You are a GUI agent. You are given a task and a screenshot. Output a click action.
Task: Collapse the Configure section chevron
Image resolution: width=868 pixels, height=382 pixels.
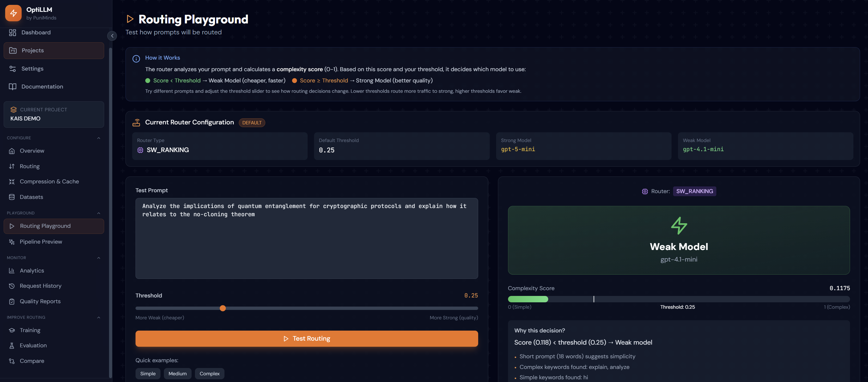pos(99,138)
